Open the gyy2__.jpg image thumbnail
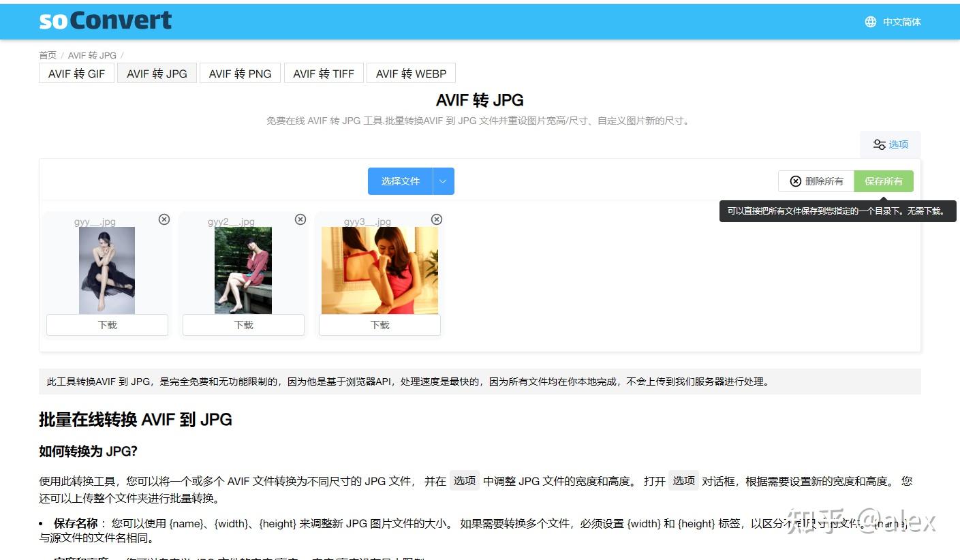Viewport: 960px width, 560px height. click(243, 270)
